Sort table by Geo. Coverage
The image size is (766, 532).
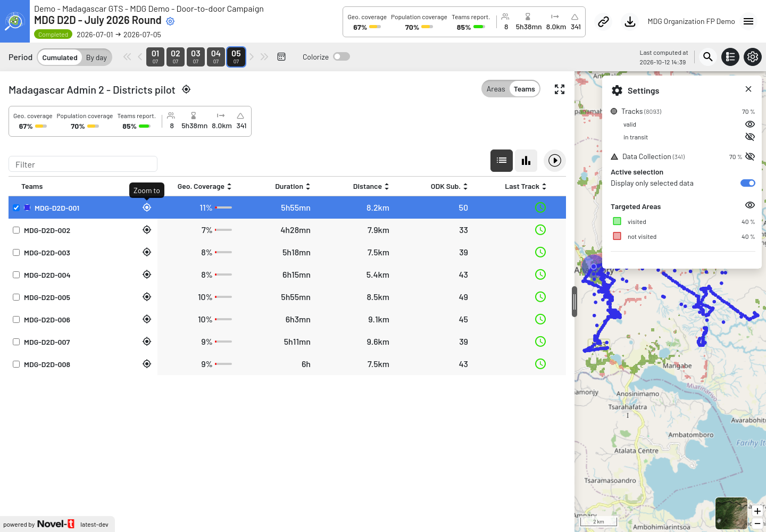(204, 187)
